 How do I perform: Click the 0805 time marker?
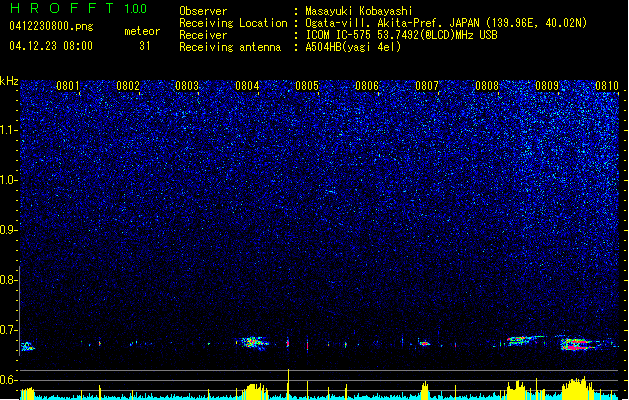[307, 86]
